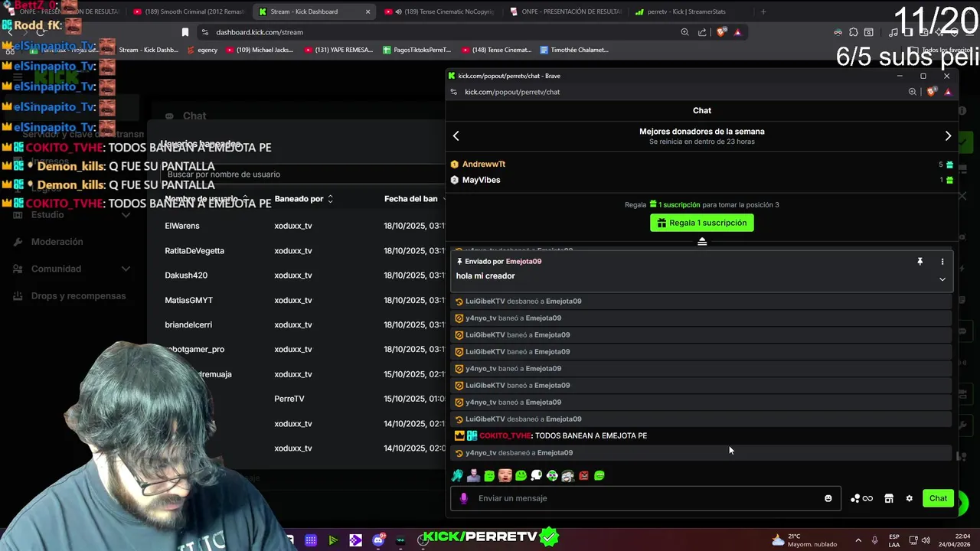Open AndrewwTt donor profile
980x551 pixels.
point(484,164)
